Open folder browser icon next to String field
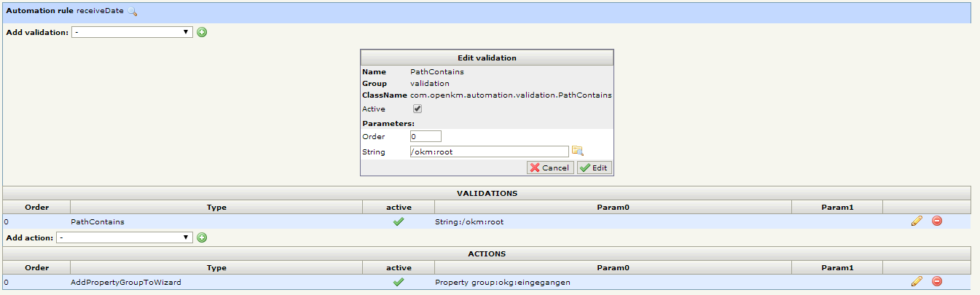Viewport: 980px width, 295px height. pyautogui.click(x=578, y=151)
